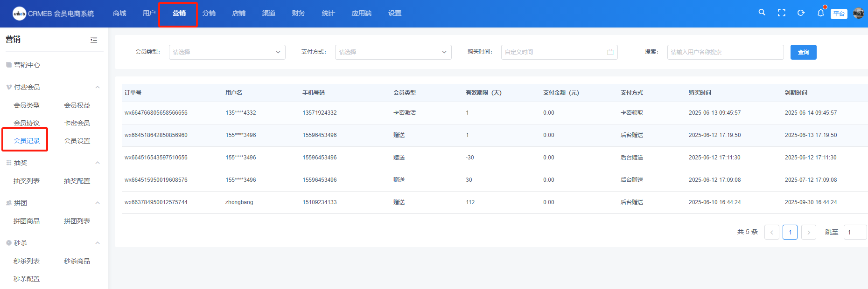Viewport: 868px width, 289px height.
Task: Click phone number 13571924332
Action: (320, 113)
